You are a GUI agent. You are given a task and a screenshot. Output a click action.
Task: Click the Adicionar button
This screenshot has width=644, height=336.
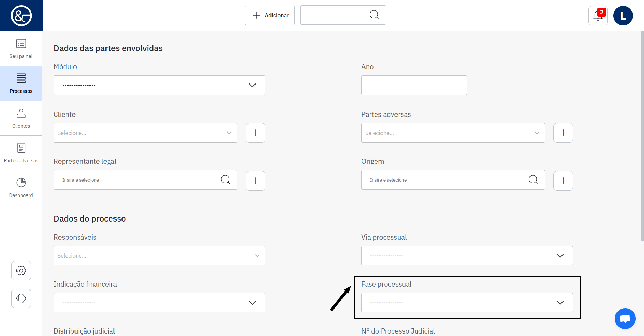coord(270,15)
